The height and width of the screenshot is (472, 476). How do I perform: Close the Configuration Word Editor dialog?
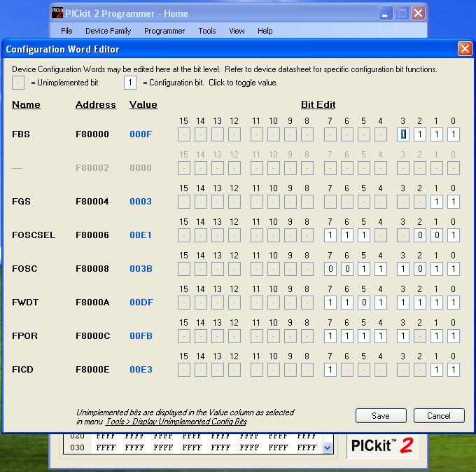(465, 49)
